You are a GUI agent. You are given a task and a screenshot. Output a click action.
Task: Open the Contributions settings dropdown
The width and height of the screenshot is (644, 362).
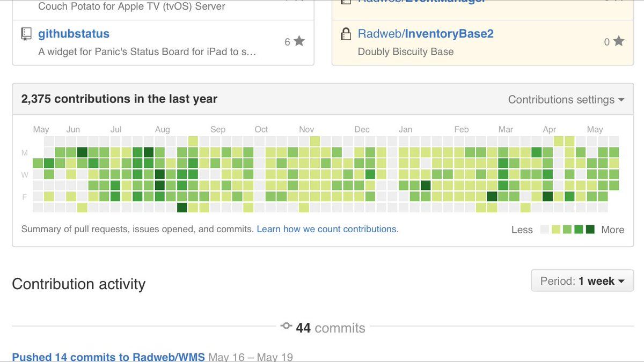pos(566,100)
